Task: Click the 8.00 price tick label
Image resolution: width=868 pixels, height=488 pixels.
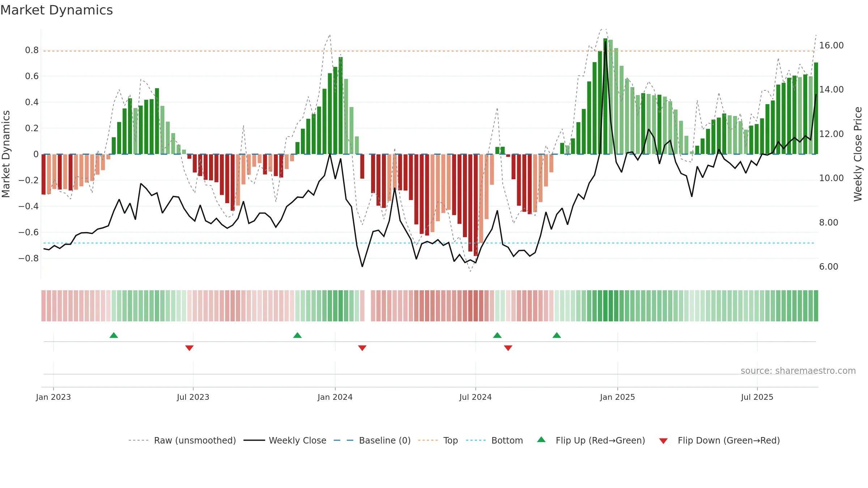Action: point(829,223)
